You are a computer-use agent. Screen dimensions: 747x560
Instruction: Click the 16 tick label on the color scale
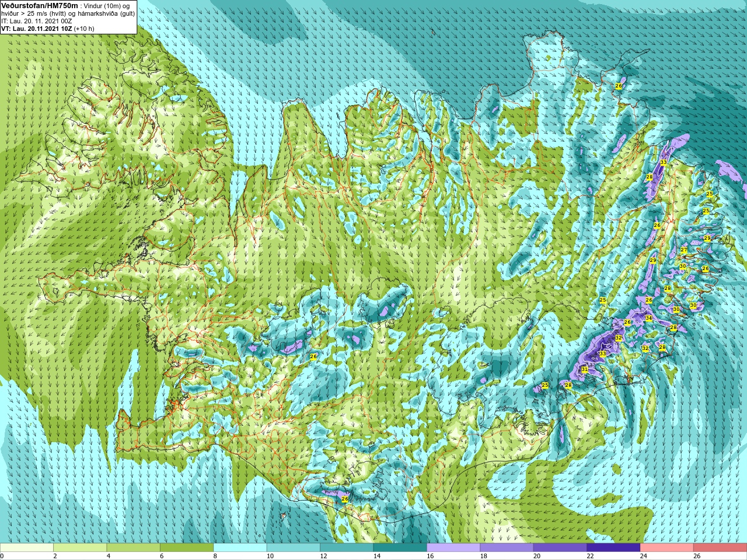pyautogui.click(x=430, y=556)
